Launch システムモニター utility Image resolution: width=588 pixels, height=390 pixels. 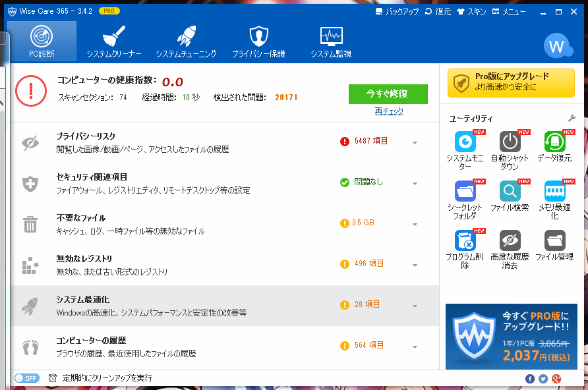tap(465, 150)
